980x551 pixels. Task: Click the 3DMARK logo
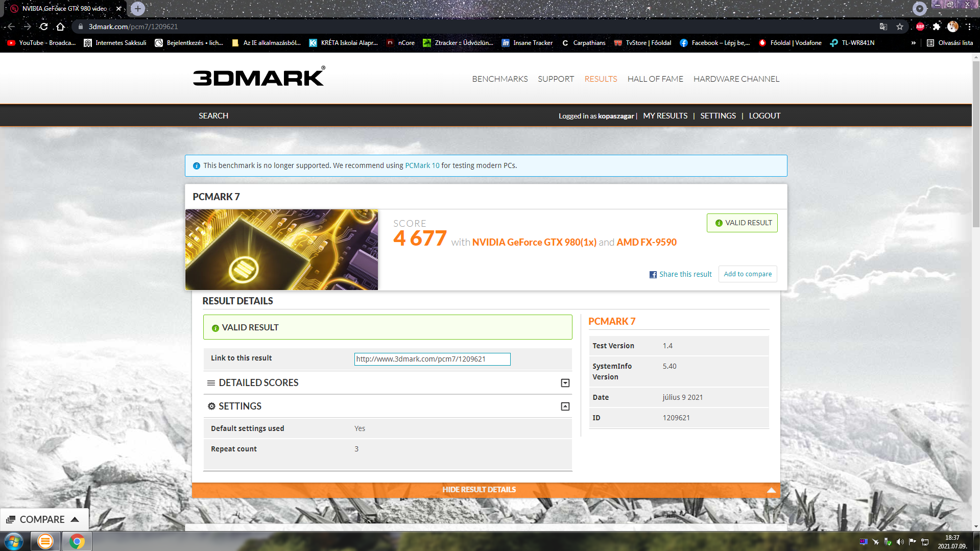(x=259, y=77)
